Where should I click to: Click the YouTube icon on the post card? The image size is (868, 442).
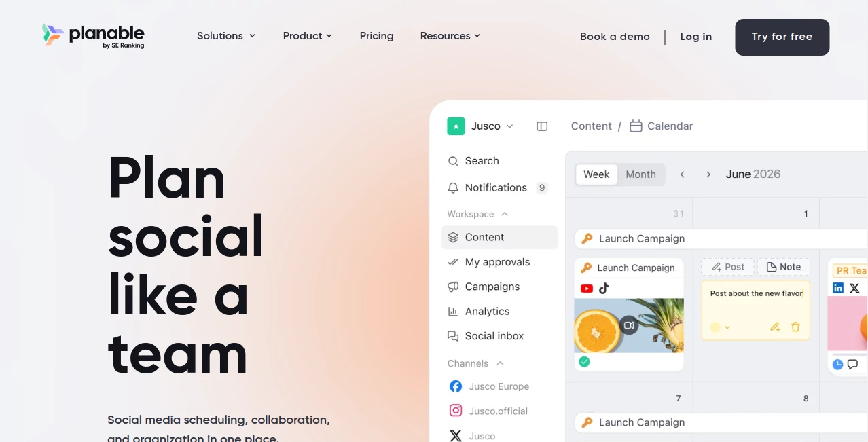pyautogui.click(x=587, y=289)
